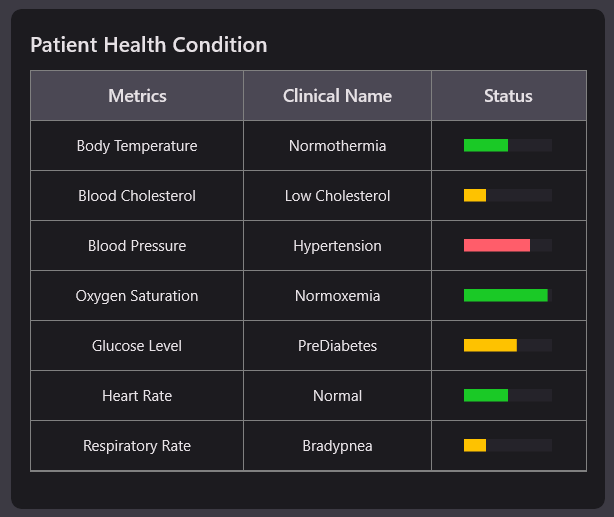
Task: Select the Blood Cholesterol metric cell
Action: point(137,196)
